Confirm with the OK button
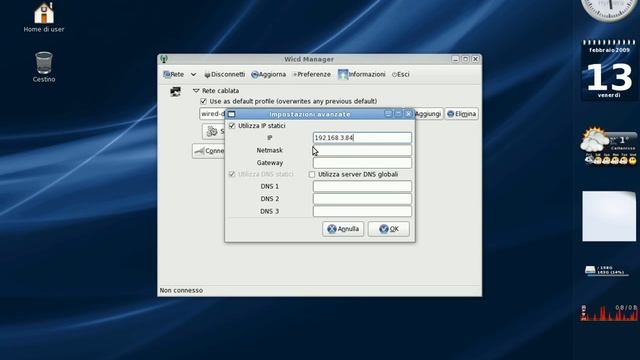The width and height of the screenshot is (640, 360). pyautogui.click(x=389, y=229)
